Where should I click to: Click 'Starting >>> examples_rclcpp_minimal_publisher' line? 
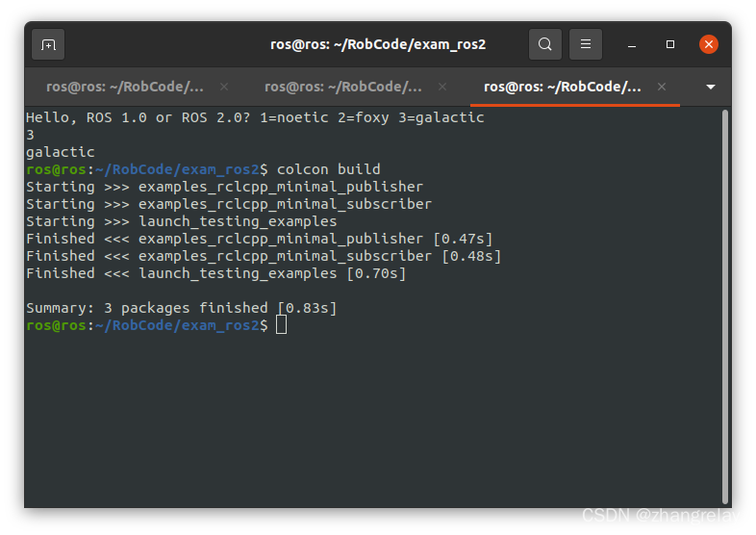click(x=225, y=187)
